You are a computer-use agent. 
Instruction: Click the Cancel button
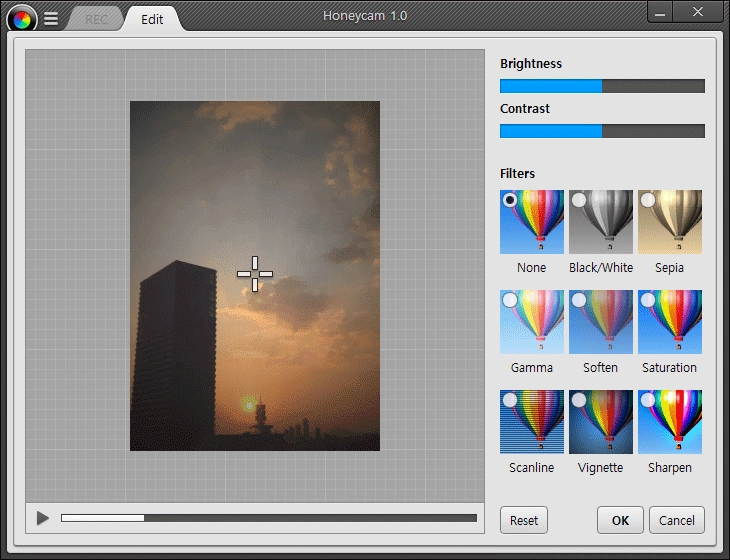tap(676, 520)
